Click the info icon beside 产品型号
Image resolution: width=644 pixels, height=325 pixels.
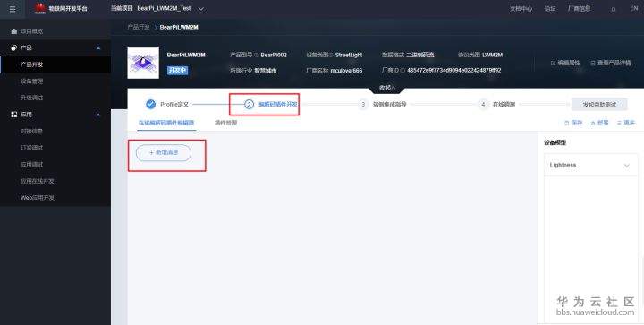click(257, 55)
